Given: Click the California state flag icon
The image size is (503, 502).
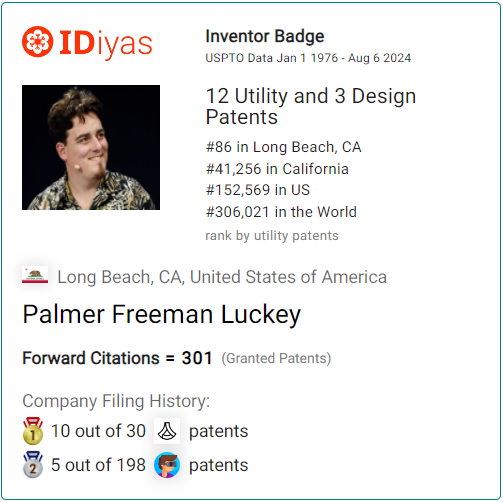Looking at the screenshot, I should pyautogui.click(x=35, y=275).
